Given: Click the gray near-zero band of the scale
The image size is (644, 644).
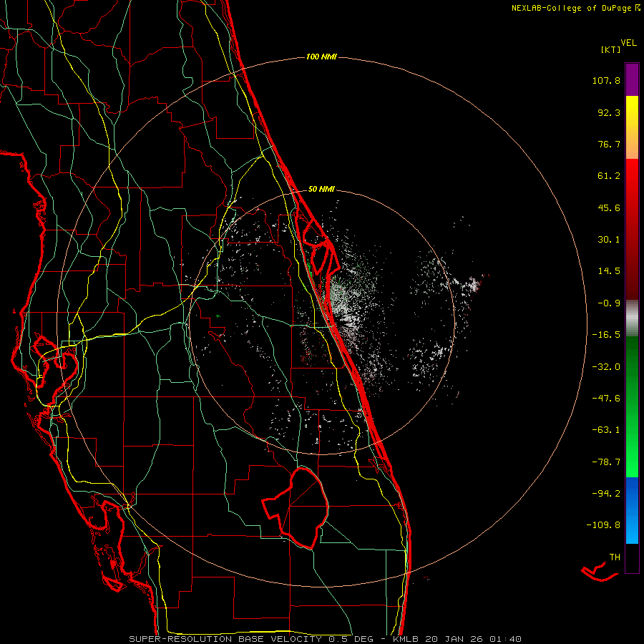Looking at the screenshot, I should [x=632, y=318].
